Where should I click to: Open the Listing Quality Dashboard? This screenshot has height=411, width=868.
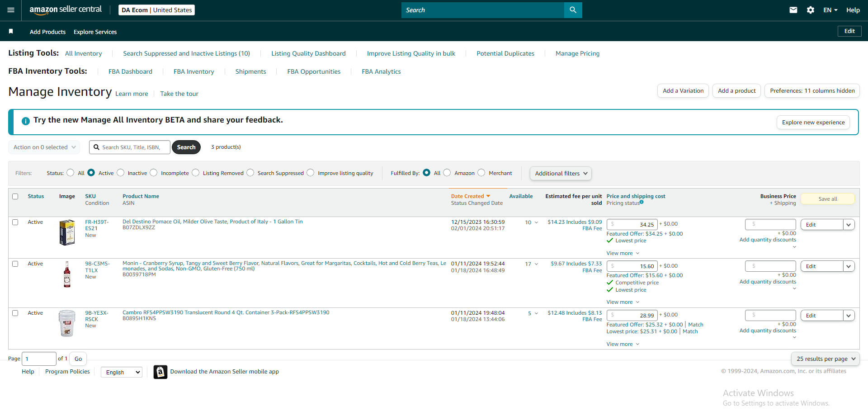pyautogui.click(x=308, y=53)
